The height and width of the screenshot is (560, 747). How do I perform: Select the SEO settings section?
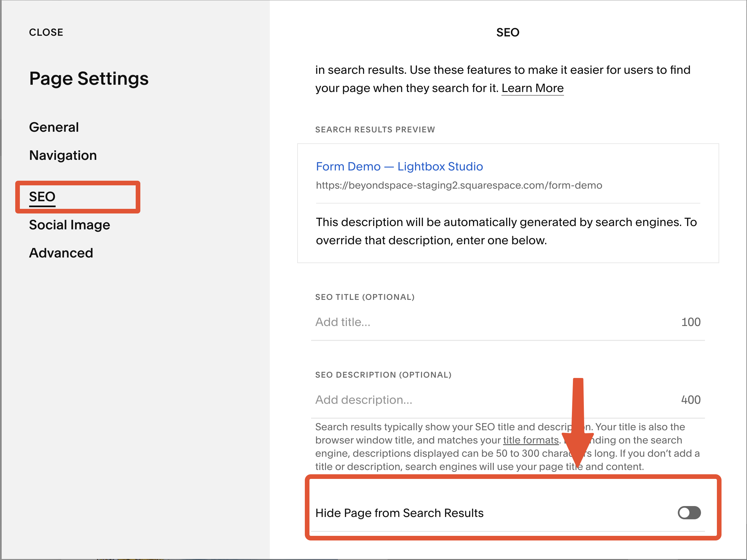(x=42, y=197)
